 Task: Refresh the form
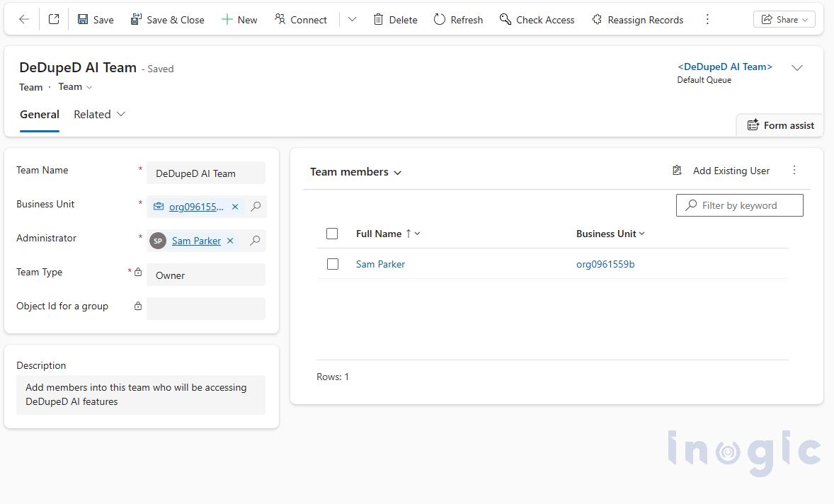point(458,20)
